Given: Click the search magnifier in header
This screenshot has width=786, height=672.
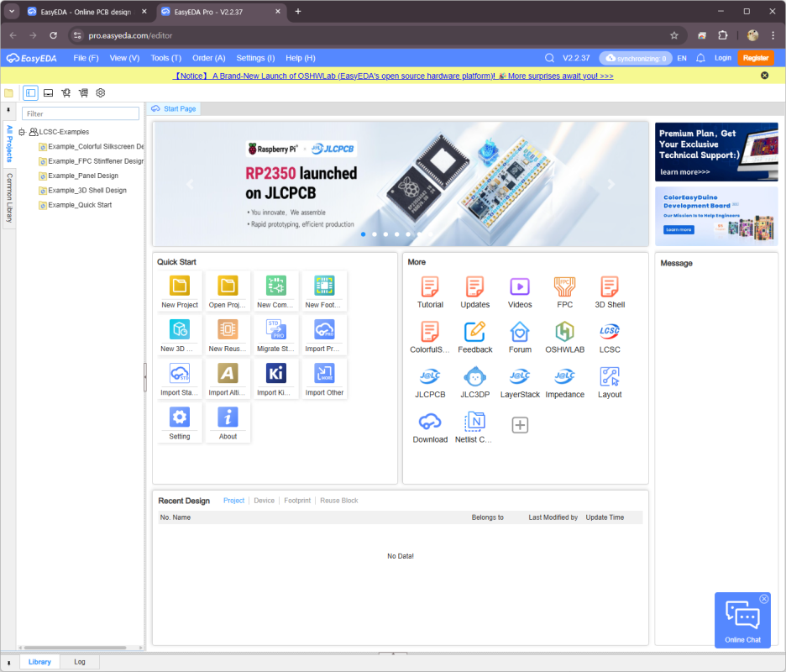Looking at the screenshot, I should tap(549, 58).
